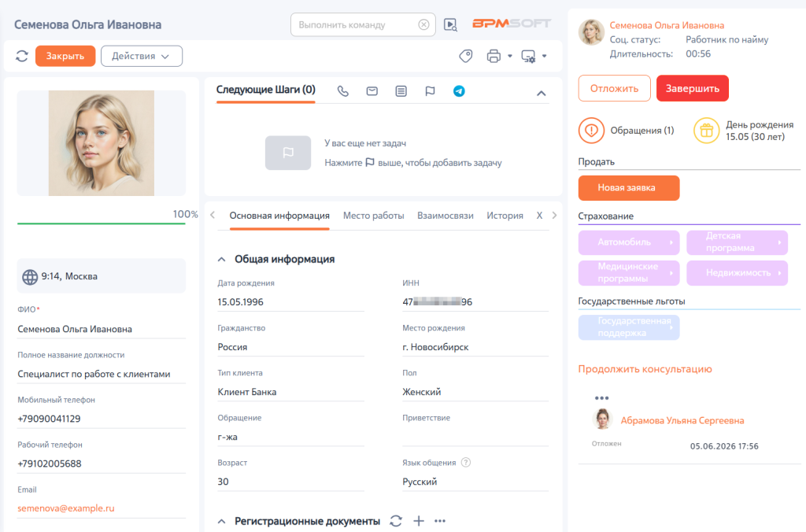Open the Недвижимость insurance submenu
This screenshot has width=806, height=532.
[x=737, y=273]
